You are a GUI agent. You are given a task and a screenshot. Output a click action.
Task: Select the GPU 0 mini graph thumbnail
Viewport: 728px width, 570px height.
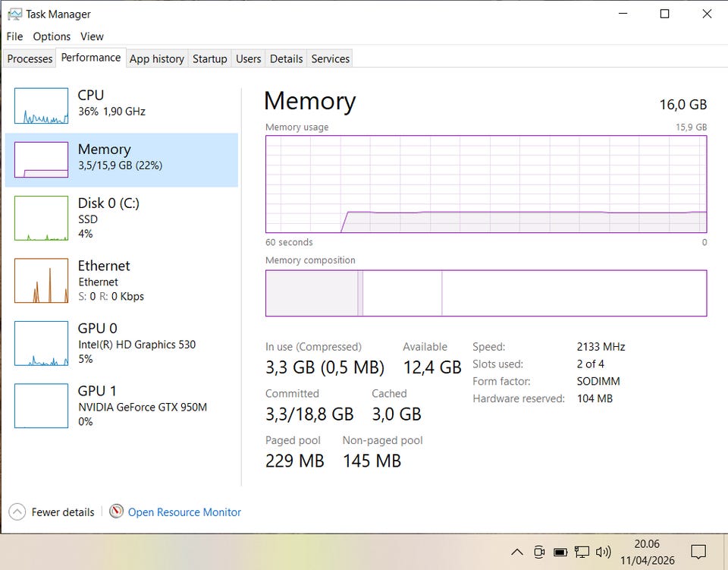[41, 343]
